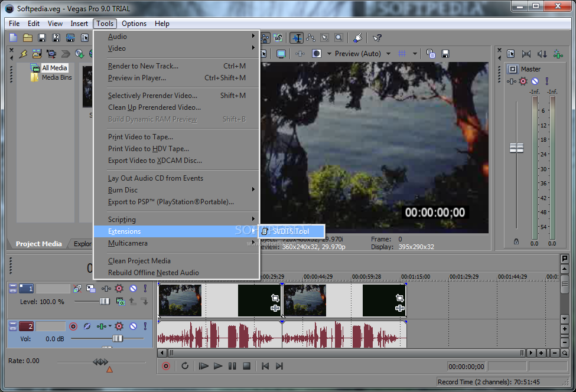Screen dimensions: 576x392
Task: Click the Stop button
Action: pos(247,366)
